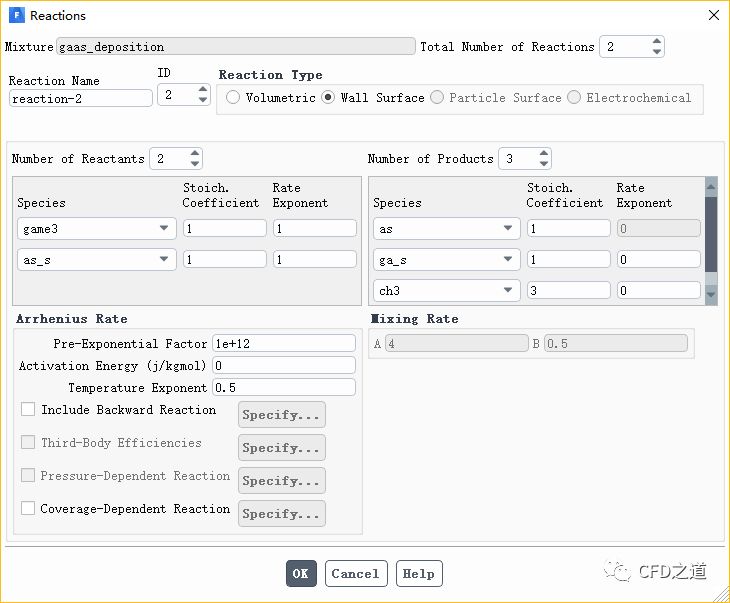
Task: Select Wall Surface reaction type
Action: [328, 98]
